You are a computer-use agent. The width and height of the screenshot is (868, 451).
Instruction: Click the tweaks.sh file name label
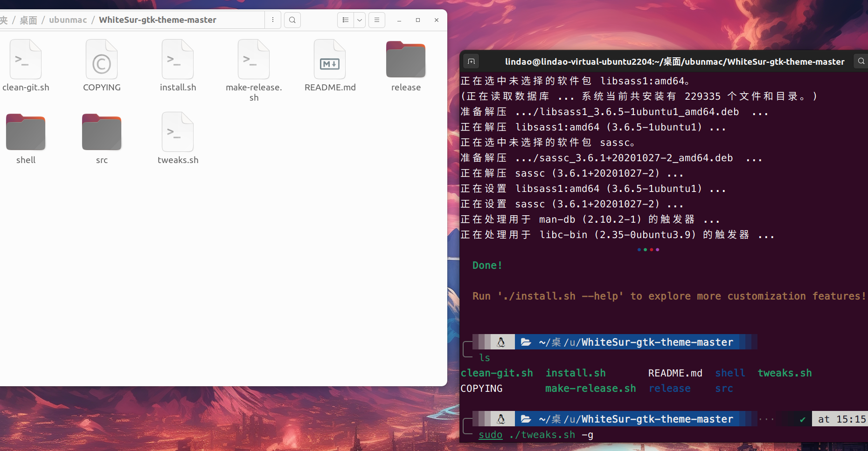178,160
